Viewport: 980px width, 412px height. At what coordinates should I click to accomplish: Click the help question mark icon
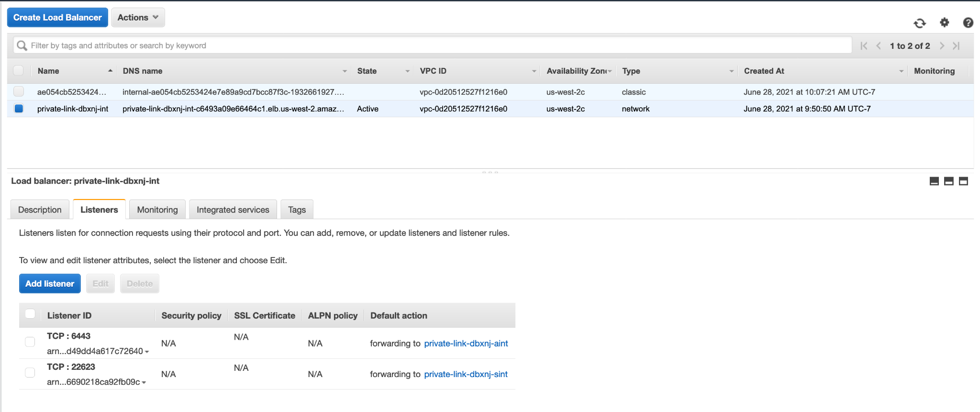tap(968, 22)
